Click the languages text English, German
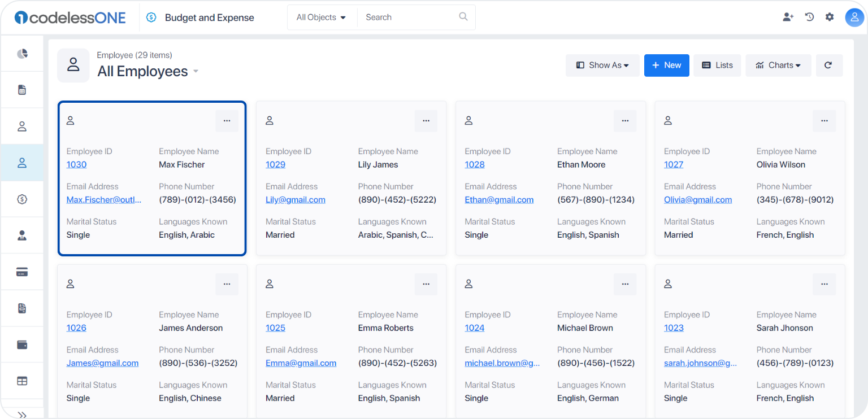Image resolution: width=868 pixels, height=419 pixels. click(588, 398)
